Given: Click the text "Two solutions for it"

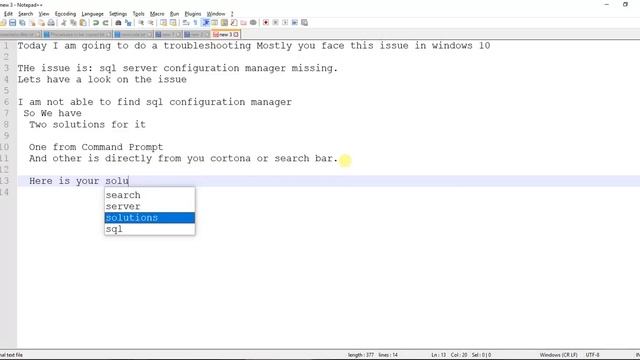Looking at the screenshot, I should [87, 124].
